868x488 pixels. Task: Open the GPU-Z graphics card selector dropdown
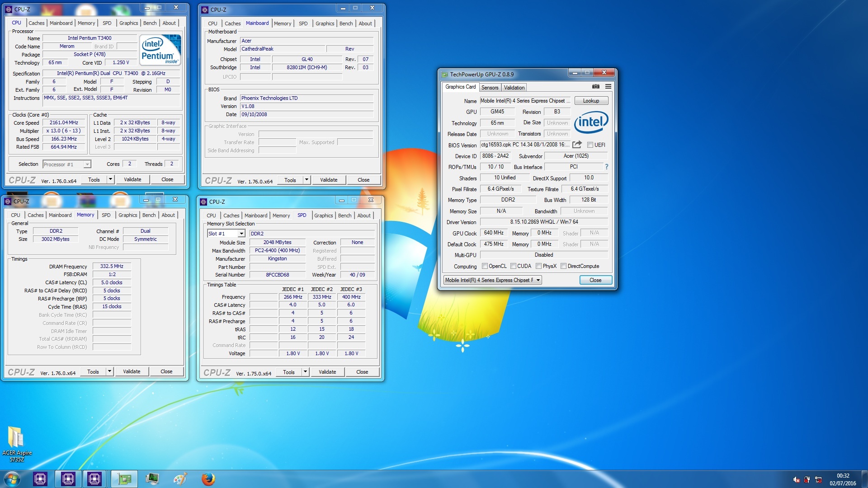538,280
